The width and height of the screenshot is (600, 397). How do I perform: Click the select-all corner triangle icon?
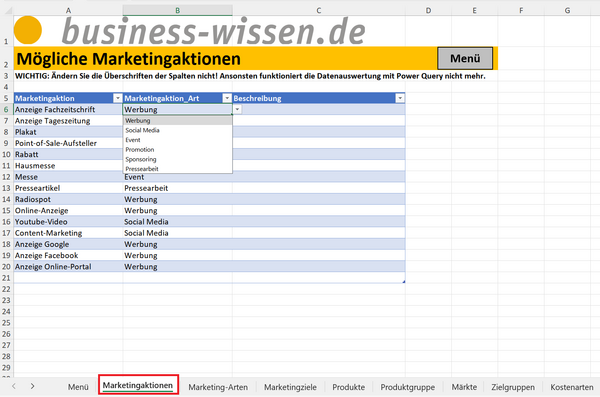(7, 11)
